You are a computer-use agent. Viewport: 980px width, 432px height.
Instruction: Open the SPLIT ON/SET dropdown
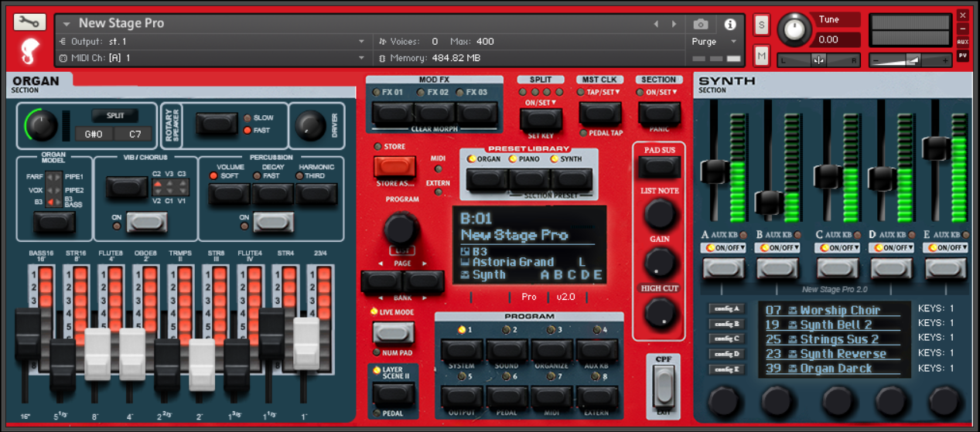coord(541,102)
